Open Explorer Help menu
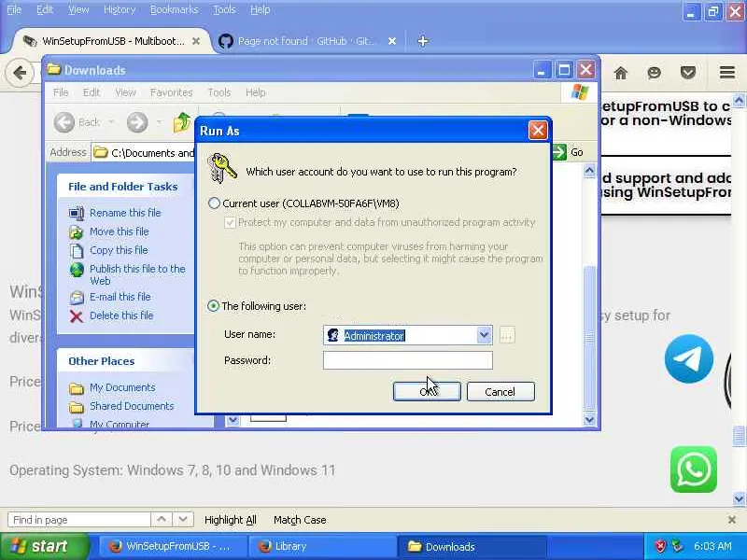 (x=255, y=92)
